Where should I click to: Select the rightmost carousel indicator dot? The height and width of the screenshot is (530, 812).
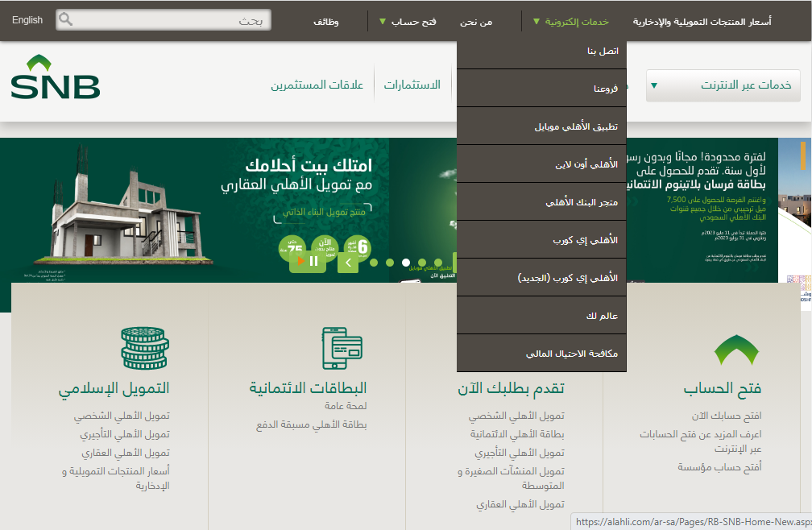click(438, 263)
